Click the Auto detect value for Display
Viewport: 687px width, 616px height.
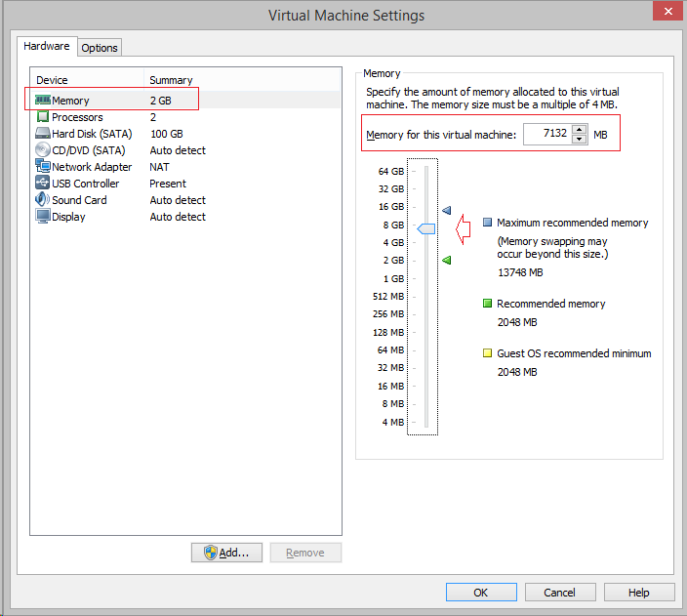[178, 217]
